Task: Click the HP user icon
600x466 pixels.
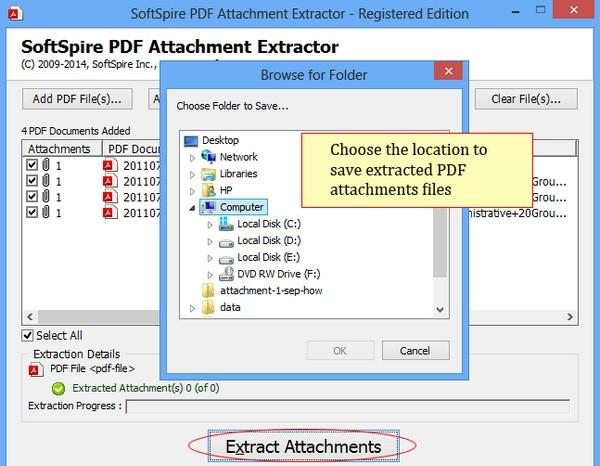Action: 209,190
